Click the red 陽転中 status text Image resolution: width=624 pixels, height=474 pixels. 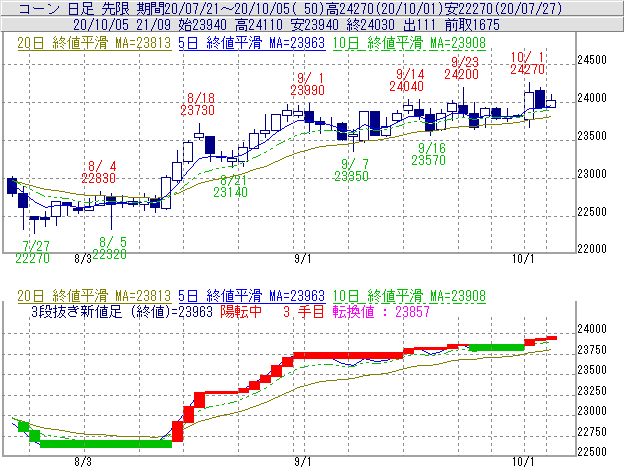point(241,312)
